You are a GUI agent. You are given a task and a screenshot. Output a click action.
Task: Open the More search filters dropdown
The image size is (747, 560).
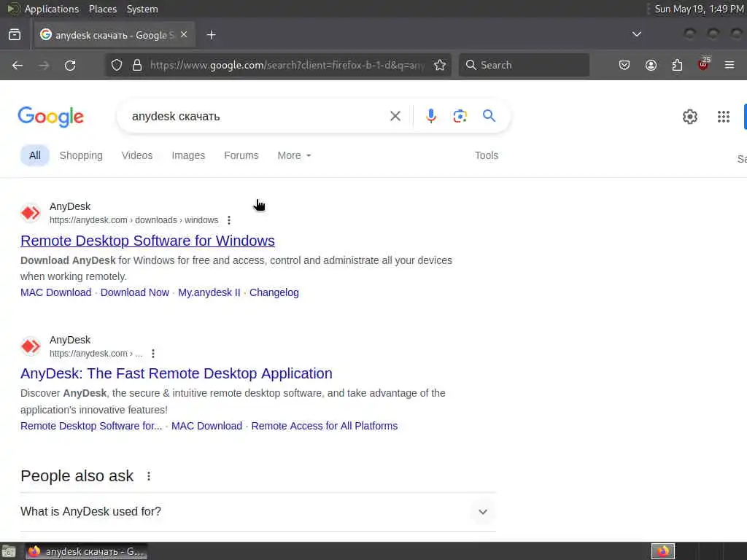294,156
